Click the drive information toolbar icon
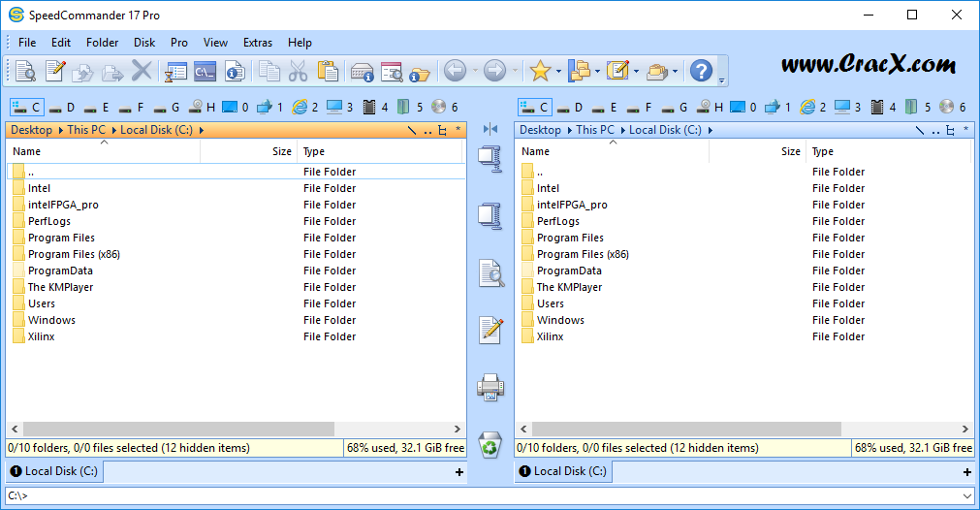This screenshot has height=510, width=980. [x=362, y=72]
